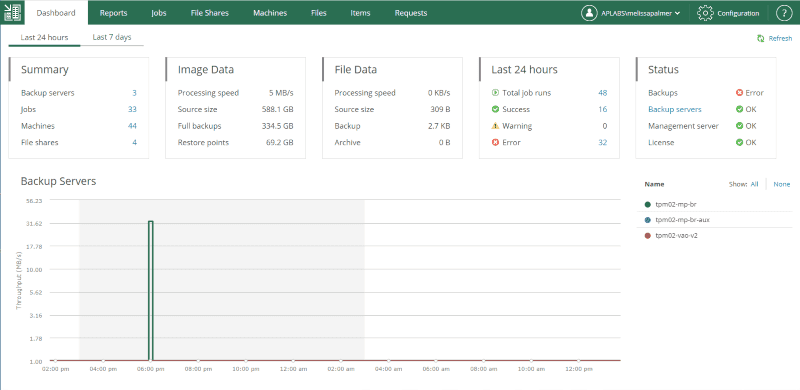Image resolution: width=800 pixels, height=390 pixels.
Task: Click the Backup servers OK check icon
Action: pos(739,109)
